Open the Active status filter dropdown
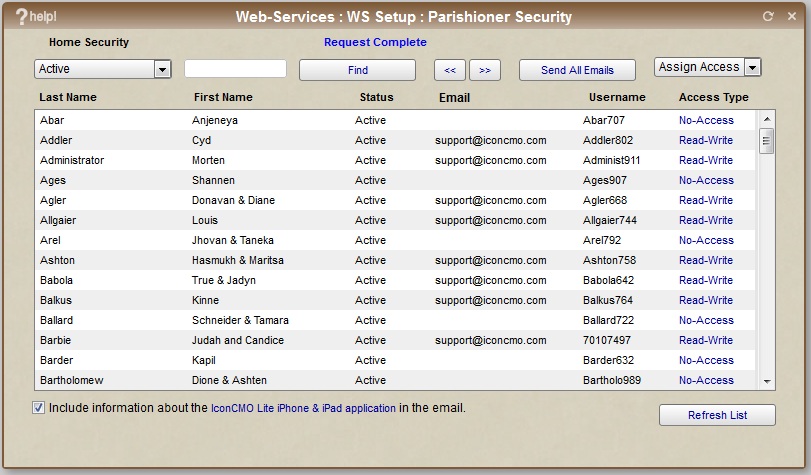 click(102, 69)
